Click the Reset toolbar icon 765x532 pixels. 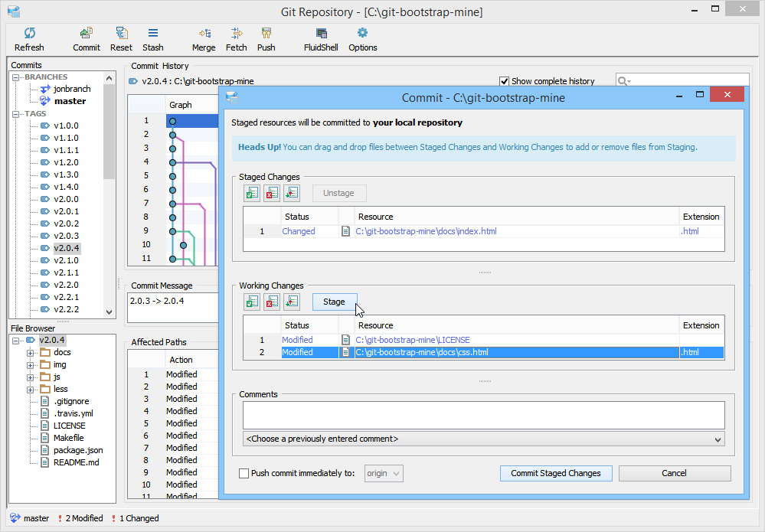click(x=121, y=33)
